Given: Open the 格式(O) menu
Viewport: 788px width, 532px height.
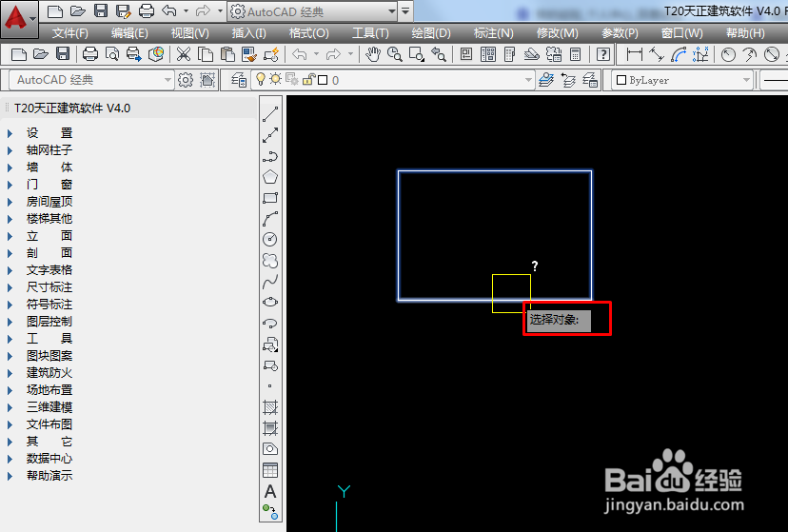Looking at the screenshot, I should 308,33.
